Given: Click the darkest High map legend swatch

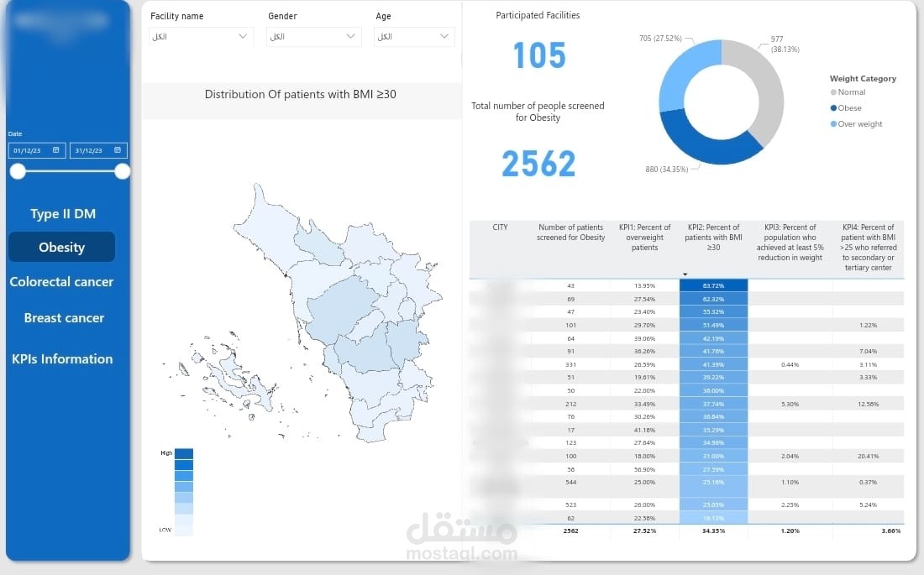Looking at the screenshot, I should point(184,453).
